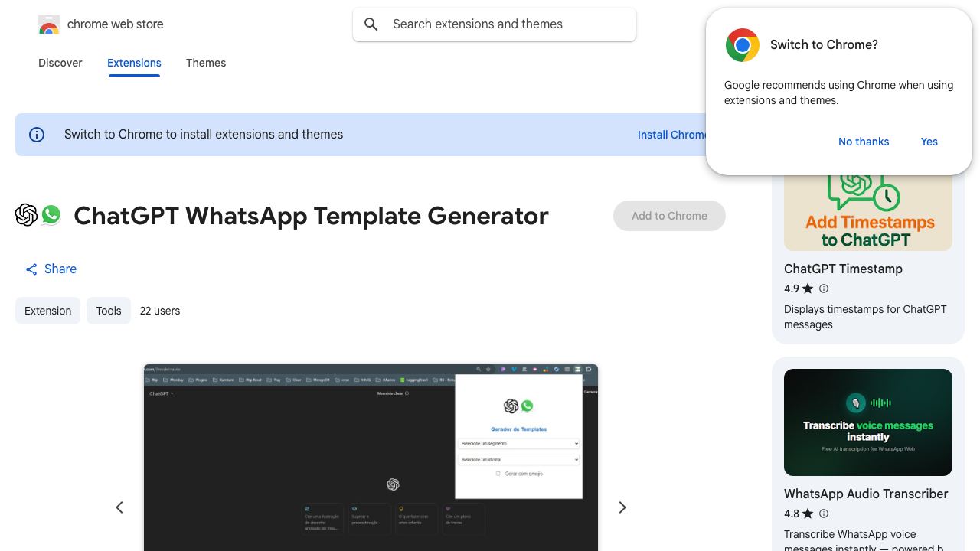Image resolution: width=980 pixels, height=551 pixels.
Task: Click the extension screenshot preview
Action: coord(371,458)
